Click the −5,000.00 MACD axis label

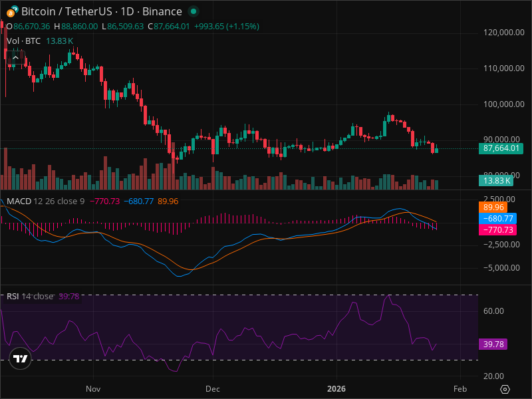(x=501, y=268)
